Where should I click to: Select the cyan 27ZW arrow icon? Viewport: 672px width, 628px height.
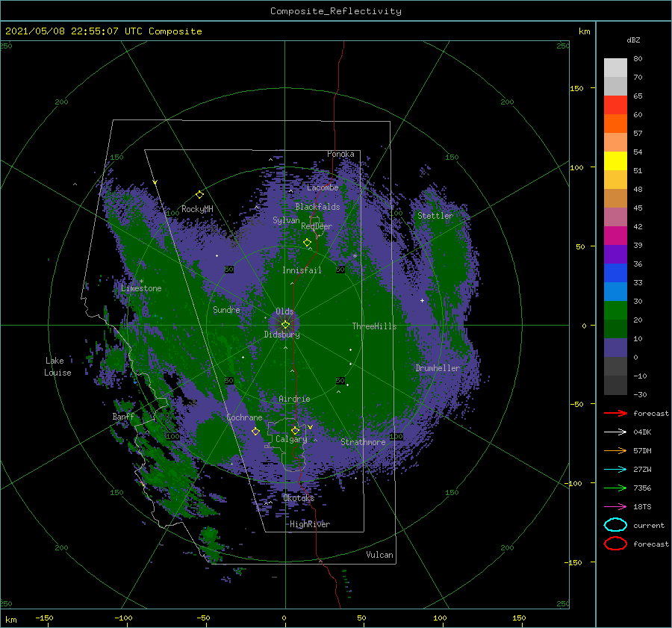(x=615, y=470)
